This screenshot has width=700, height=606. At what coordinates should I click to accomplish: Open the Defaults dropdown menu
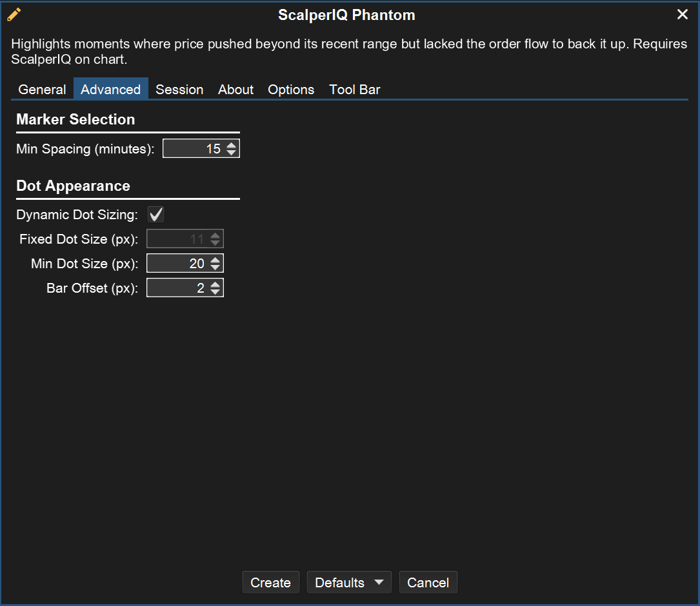coord(349,582)
